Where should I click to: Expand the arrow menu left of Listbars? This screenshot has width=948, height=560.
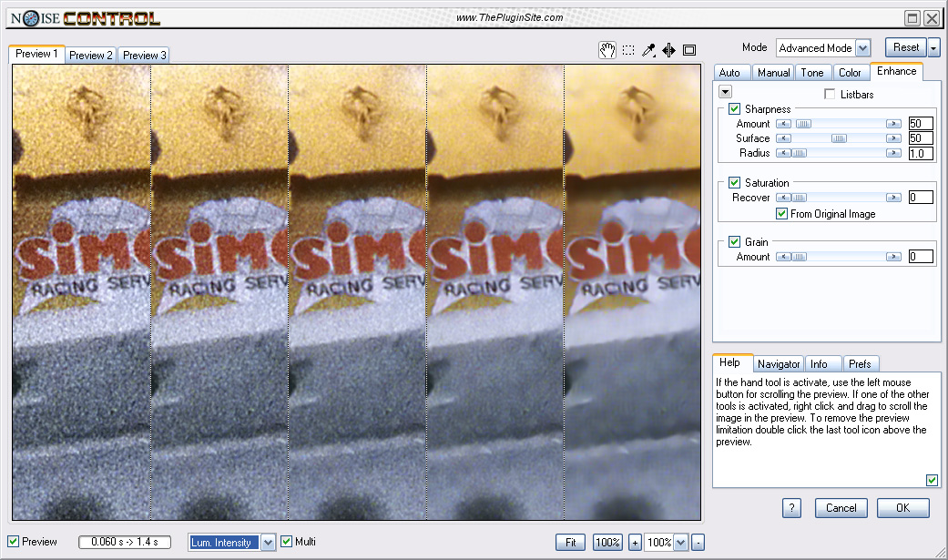pyautogui.click(x=726, y=92)
